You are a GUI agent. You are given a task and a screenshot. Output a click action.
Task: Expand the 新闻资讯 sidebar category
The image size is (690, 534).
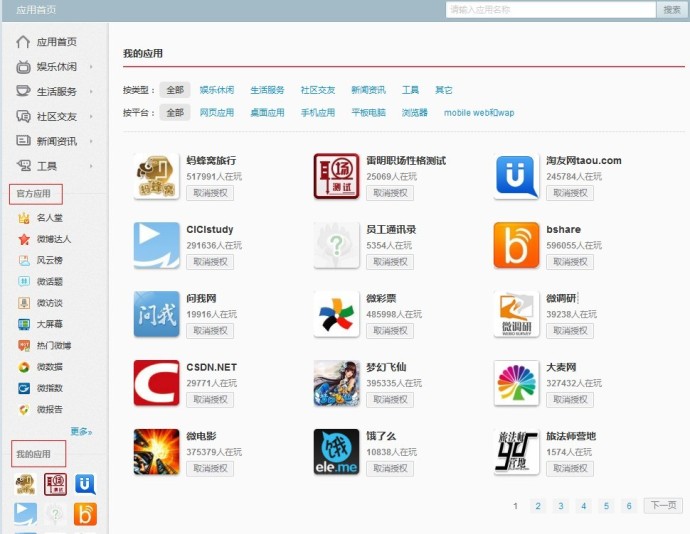55,141
